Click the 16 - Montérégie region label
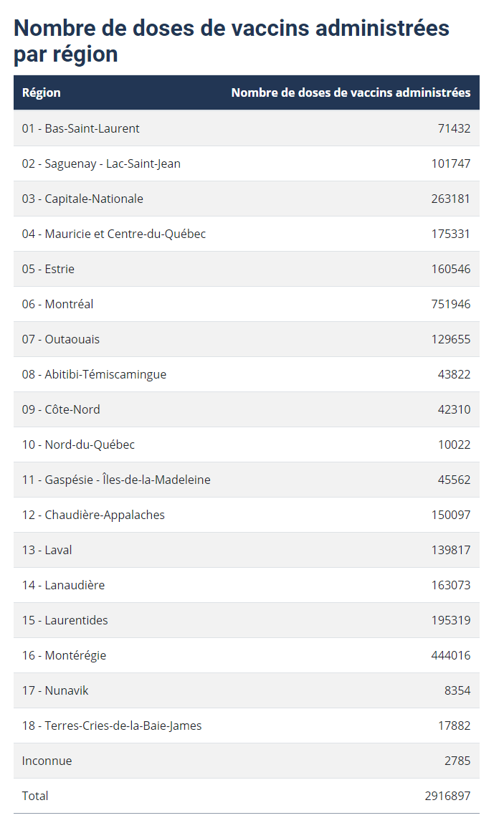The image size is (504, 818). [65, 655]
